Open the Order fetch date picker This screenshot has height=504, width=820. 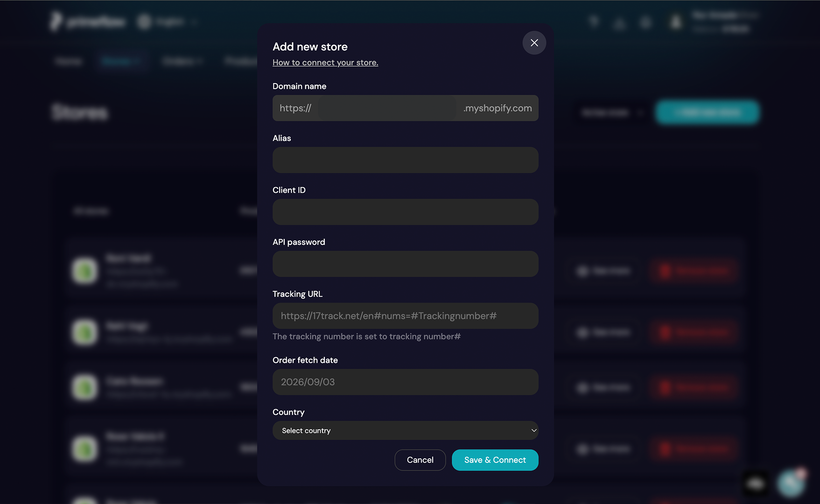[406, 382]
